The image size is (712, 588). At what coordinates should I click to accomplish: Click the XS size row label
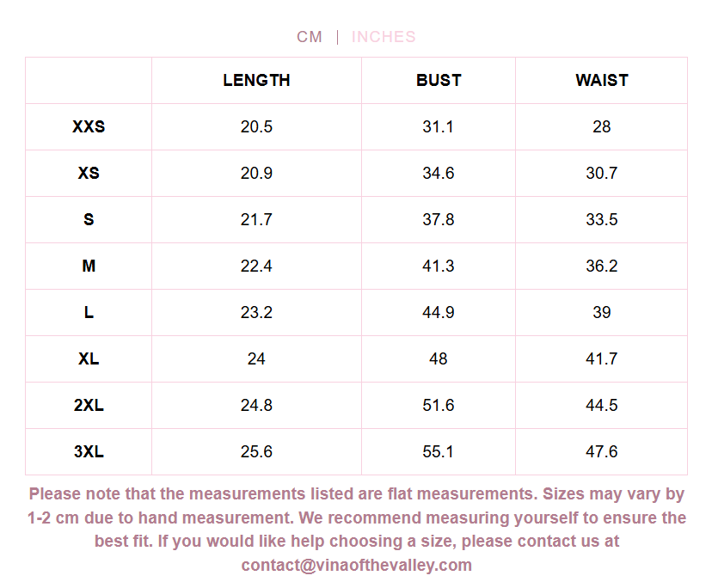pos(89,173)
